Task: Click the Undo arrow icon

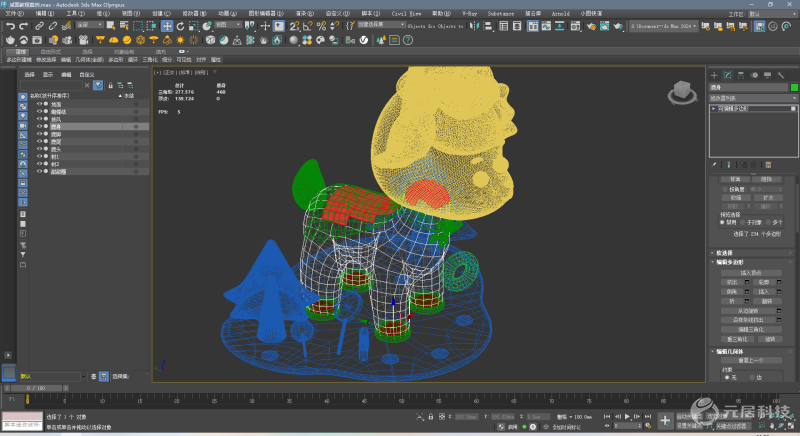Action: coord(10,26)
